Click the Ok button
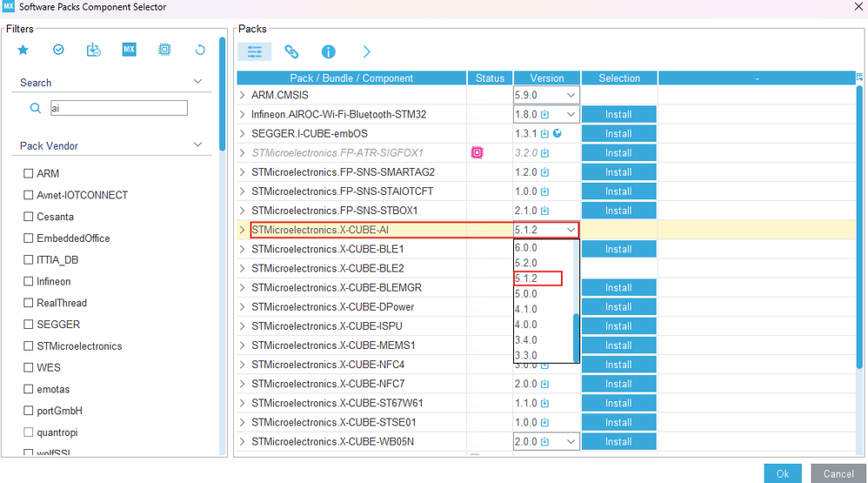The width and height of the screenshot is (868, 483). pyautogui.click(x=783, y=473)
